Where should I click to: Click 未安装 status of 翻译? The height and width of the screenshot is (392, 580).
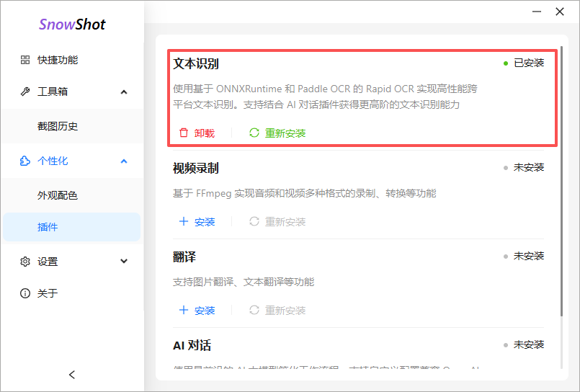[529, 256]
